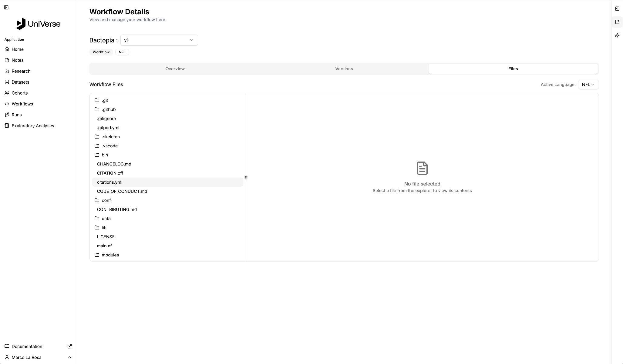Click the Research microscope icon
This screenshot has width=623, height=364.
point(7,71)
